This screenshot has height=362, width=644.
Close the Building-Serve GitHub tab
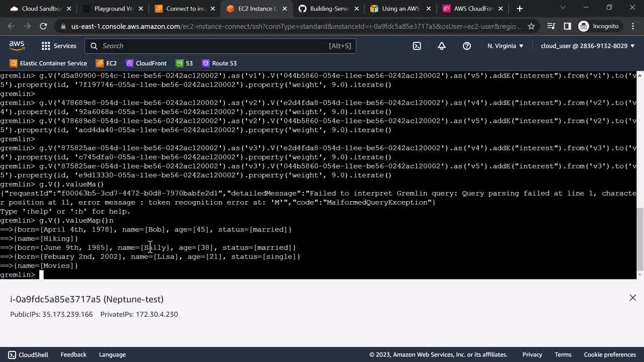point(357,9)
